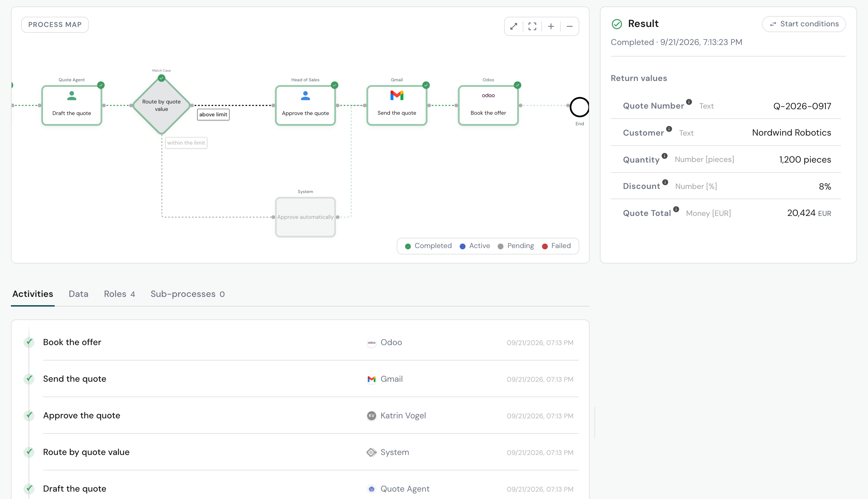Click the Match Case label above diamond
The width and height of the screenshot is (868, 499).
pos(161,71)
